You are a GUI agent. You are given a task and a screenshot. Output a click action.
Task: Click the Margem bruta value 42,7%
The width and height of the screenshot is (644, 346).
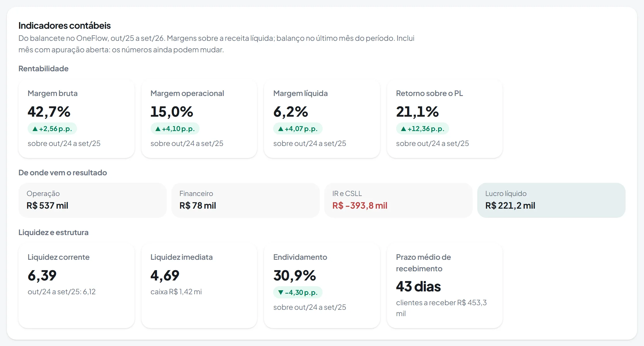(x=49, y=112)
